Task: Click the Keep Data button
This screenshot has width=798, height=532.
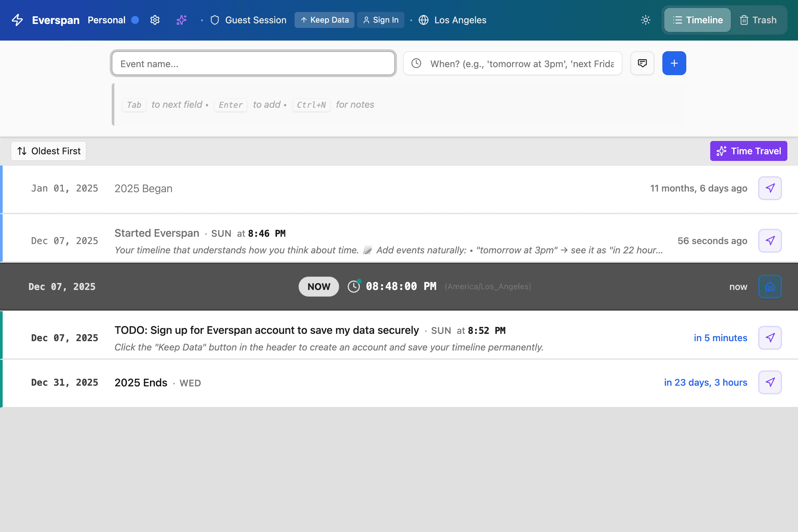Action: coord(324,20)
